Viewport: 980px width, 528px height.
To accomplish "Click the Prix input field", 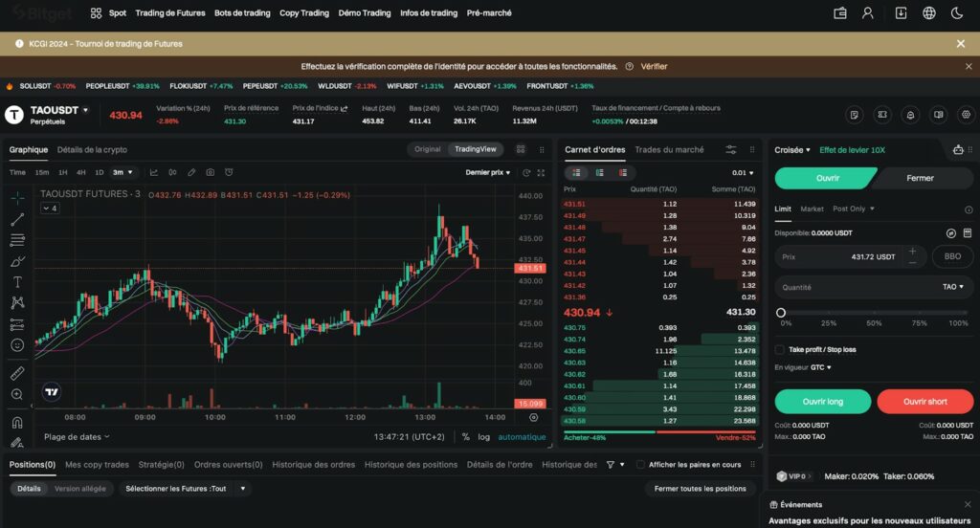I will tap(850, 256).
